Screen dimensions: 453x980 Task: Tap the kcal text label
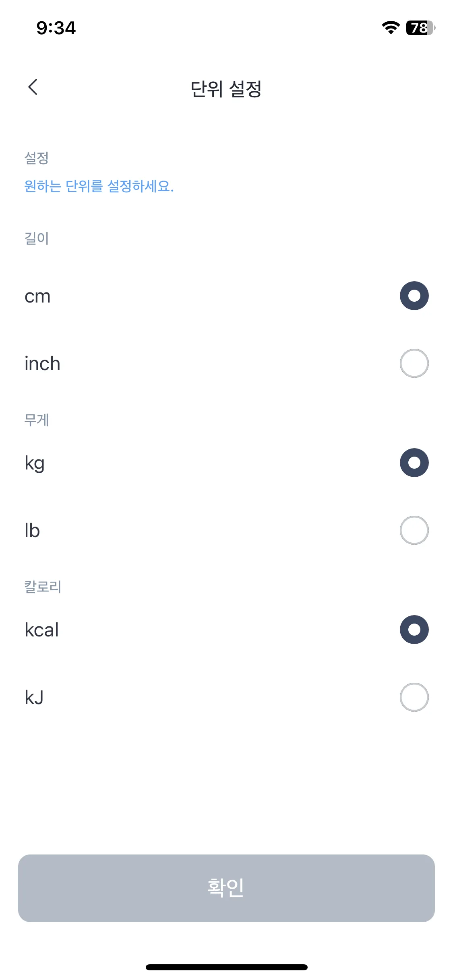(41, 630)
